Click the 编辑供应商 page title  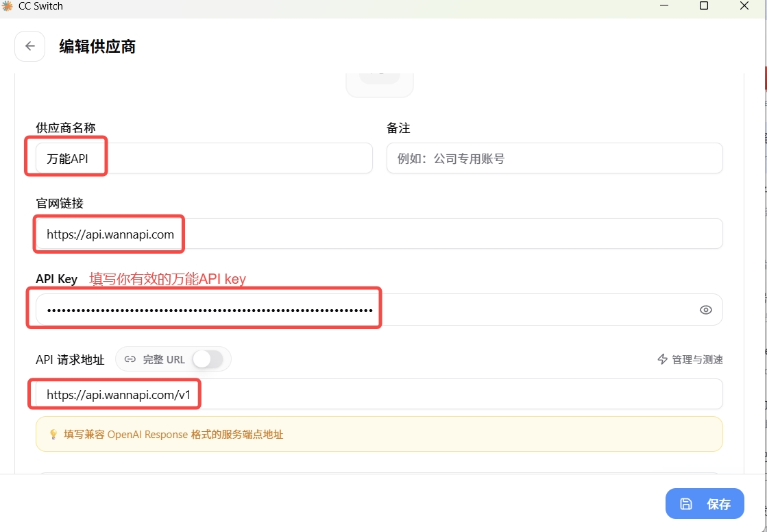(x=97, y=47)
